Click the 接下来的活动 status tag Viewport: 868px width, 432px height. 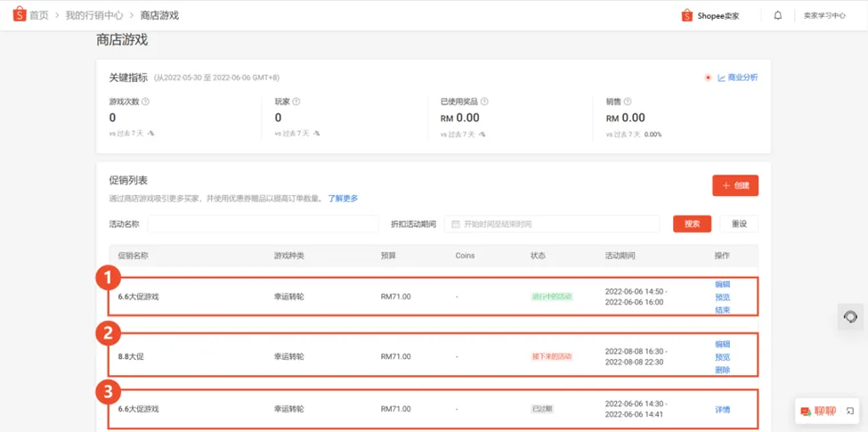click(x=550, y=356)
